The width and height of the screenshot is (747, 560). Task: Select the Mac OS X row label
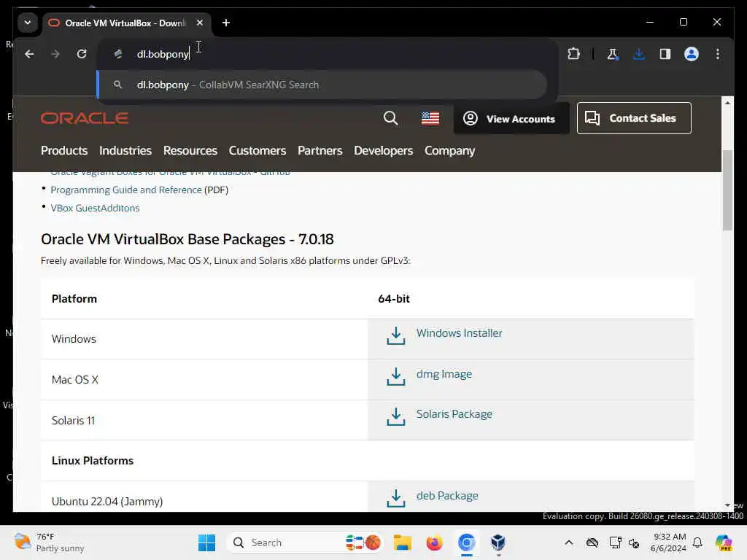click(75, 379)
